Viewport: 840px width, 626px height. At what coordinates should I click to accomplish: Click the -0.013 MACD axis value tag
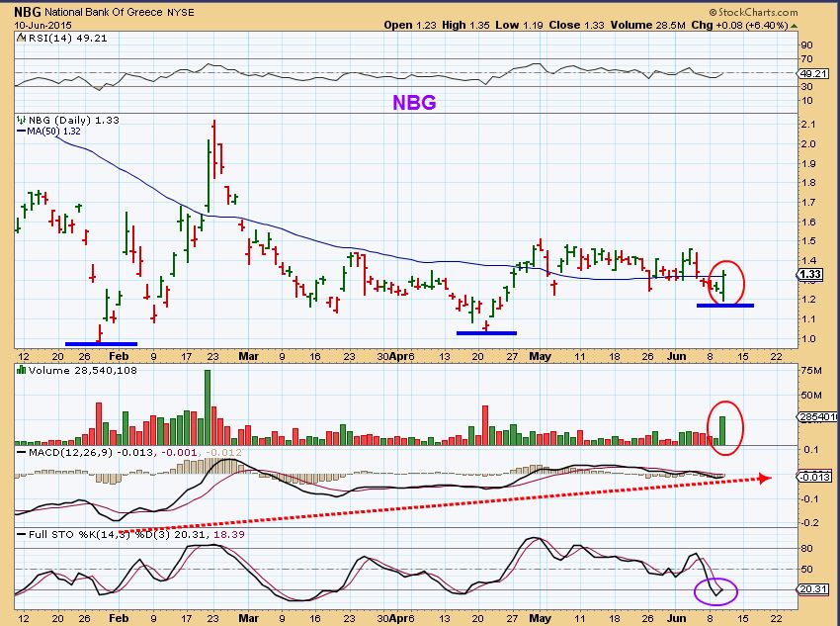coord(815,477)
